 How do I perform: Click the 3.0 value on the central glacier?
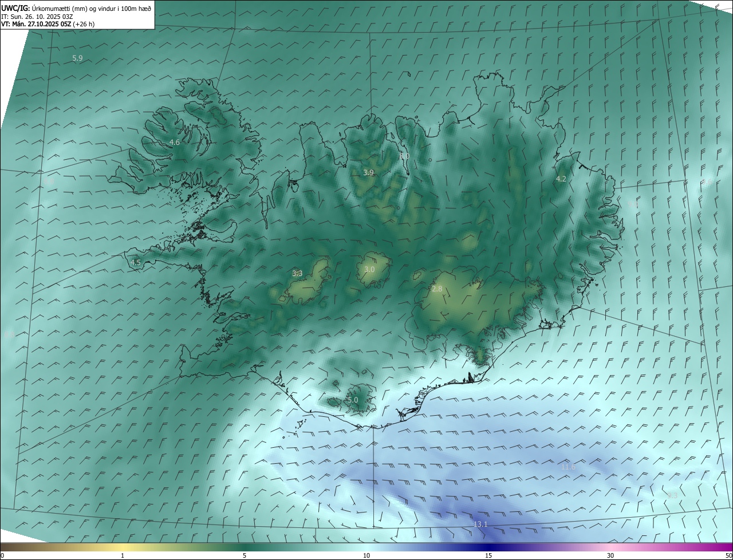coord(369,269)
